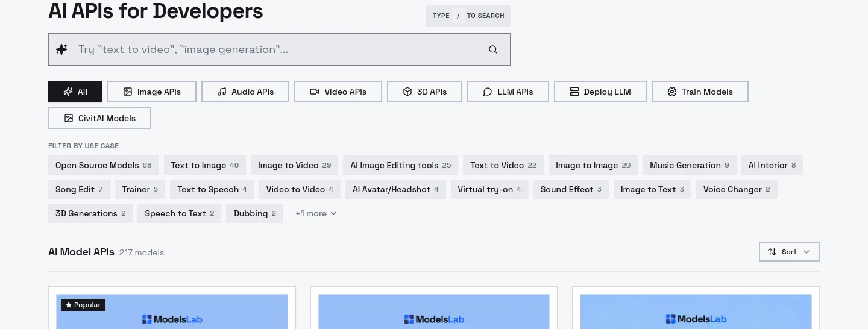Open the CivitAI Models tab
The image size is (868, 329).
click(99, 118)
